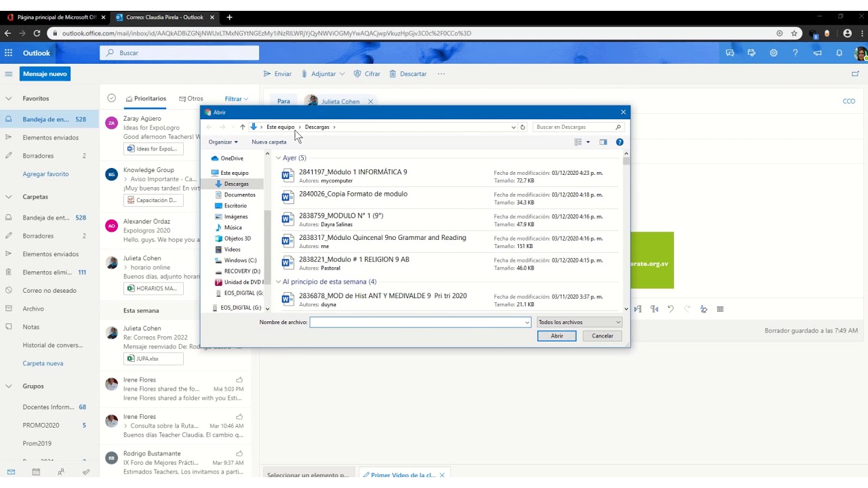Show Outlook notifications bell
Viewport: 868px width, 488px height.
[x=840, y=53]
